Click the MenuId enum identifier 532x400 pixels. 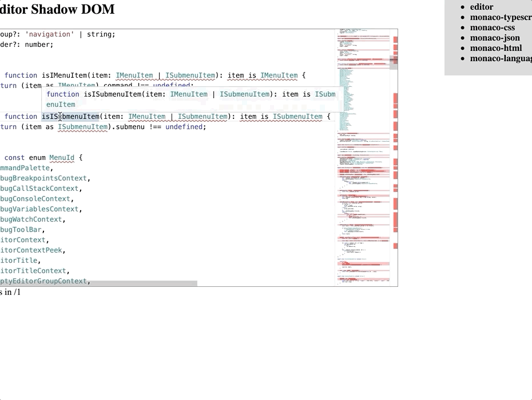pos(62,158)
